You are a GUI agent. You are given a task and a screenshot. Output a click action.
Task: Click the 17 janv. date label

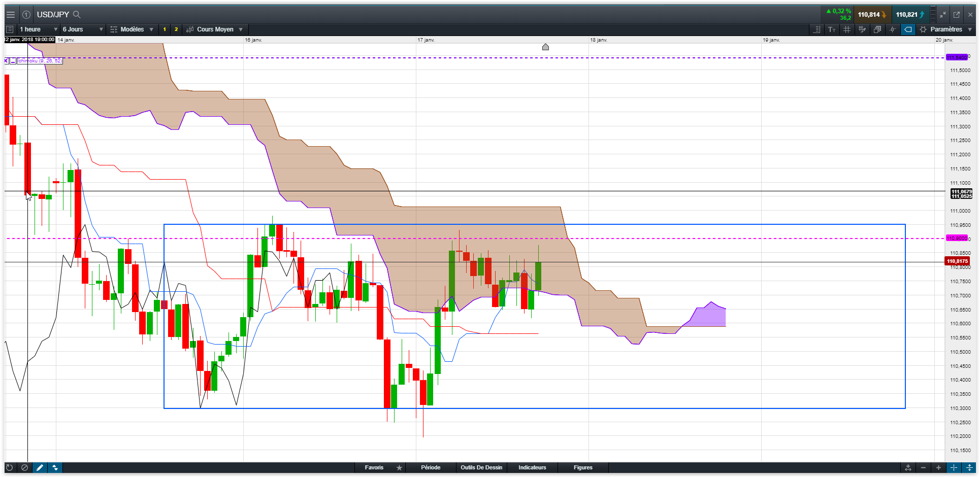click(426, 40)
